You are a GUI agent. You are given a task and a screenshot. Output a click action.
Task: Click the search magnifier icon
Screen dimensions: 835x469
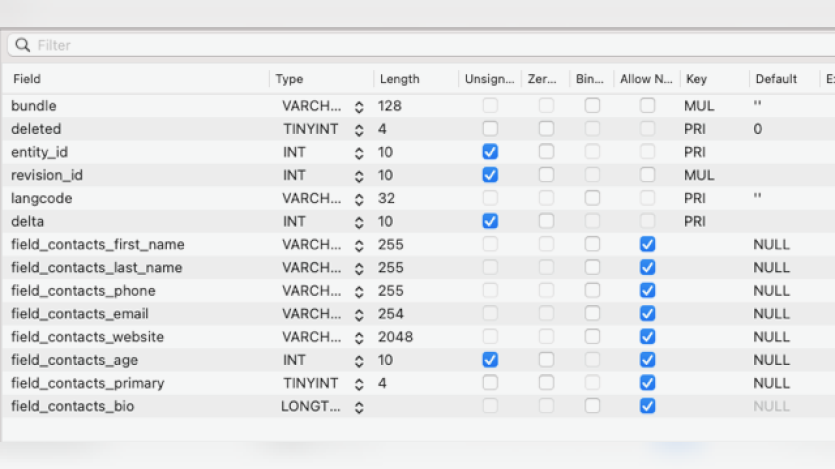tap(22, 45)
